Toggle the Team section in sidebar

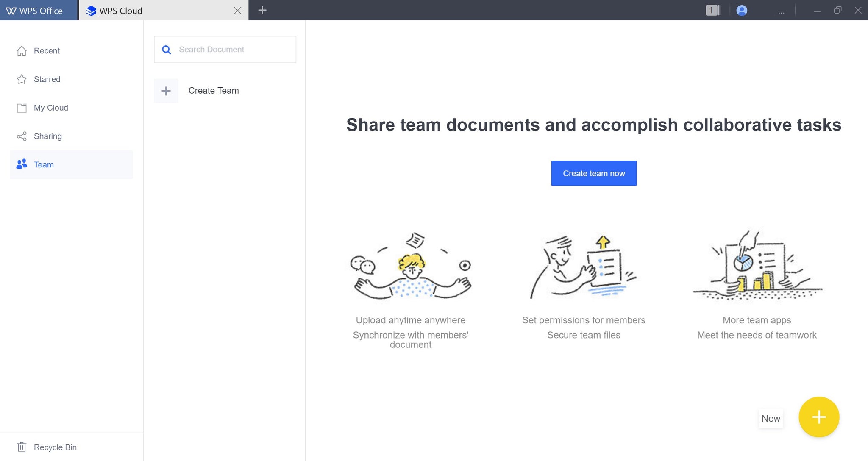click(x=44, y=164)
